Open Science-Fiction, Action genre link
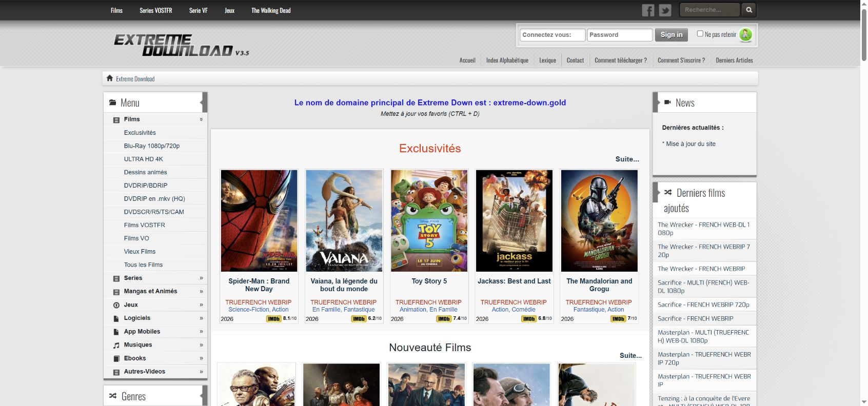Viewport: 868px width, 406px height. [259, 310]
